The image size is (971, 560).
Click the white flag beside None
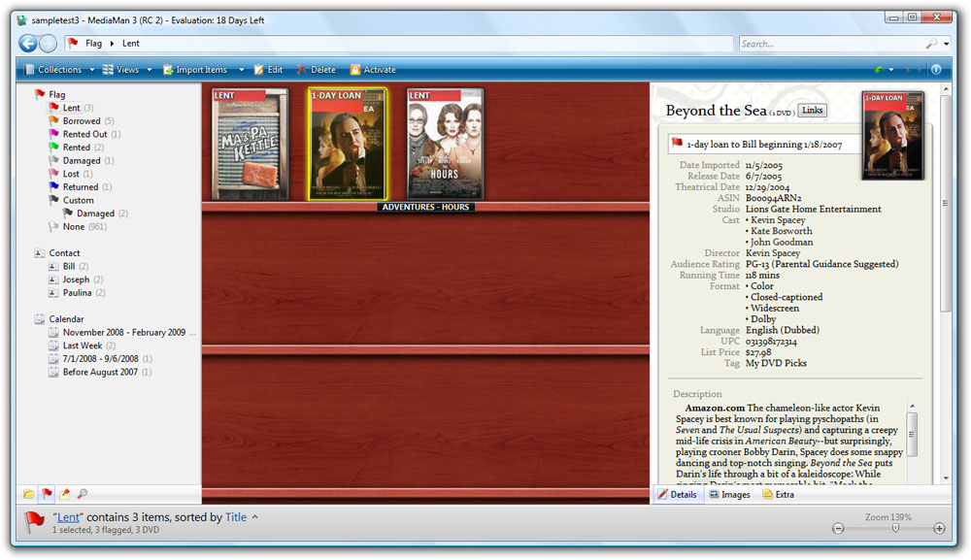coord(53,226)
